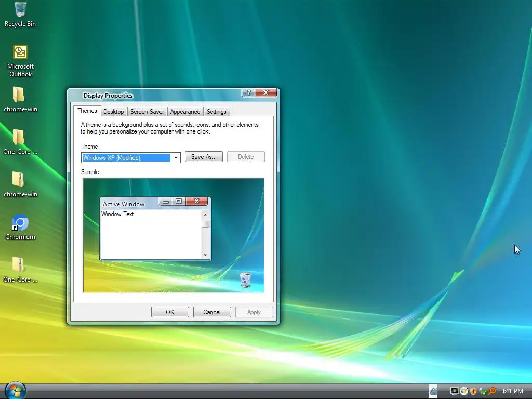The image size is (532, 399).
Task: Click the Save As... button
Action: tap(204, 157)
